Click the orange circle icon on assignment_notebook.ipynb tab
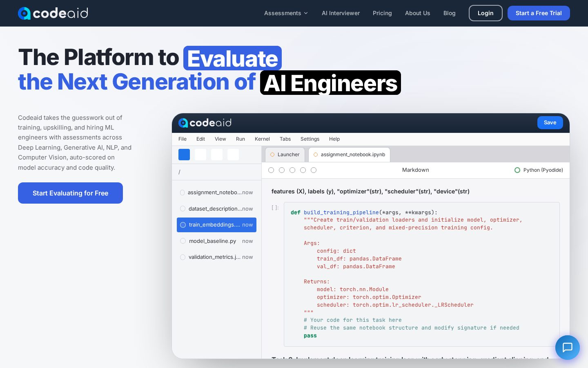The height and width of the screenshot is (368, 588). click(316, 155)
